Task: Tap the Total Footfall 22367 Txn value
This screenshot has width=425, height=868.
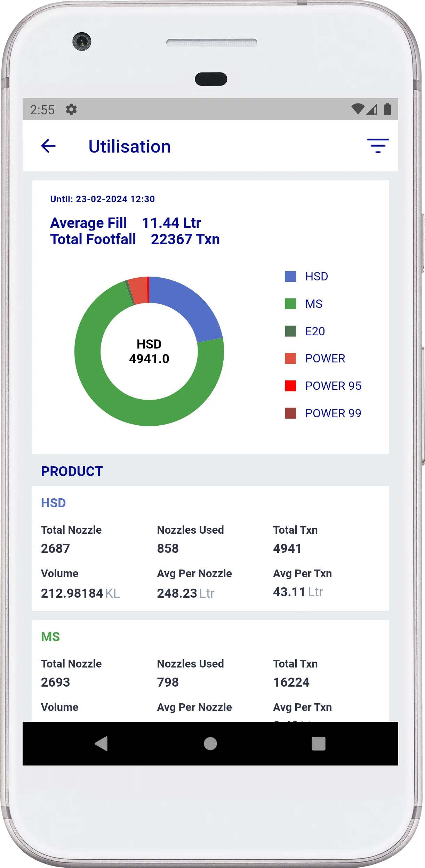Action: pos(135,239)
